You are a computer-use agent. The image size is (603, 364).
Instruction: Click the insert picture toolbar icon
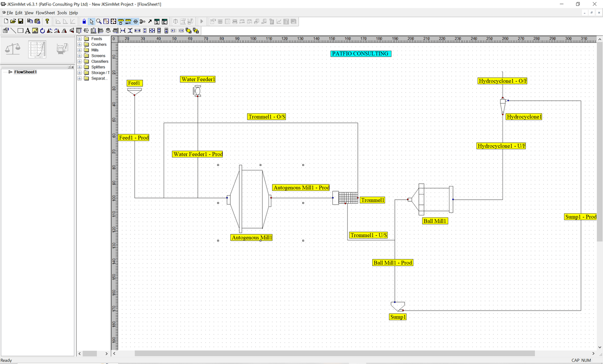(35, 31)
